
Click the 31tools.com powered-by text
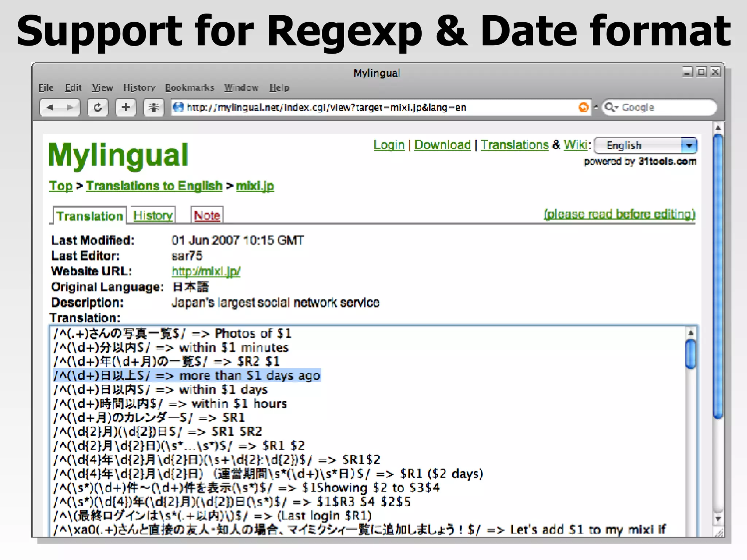click(x=667, y=161)
